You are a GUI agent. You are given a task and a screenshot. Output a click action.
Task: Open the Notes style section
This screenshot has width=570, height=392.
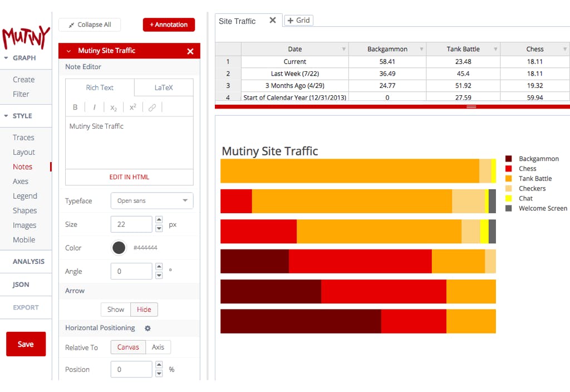click(22, 166)
